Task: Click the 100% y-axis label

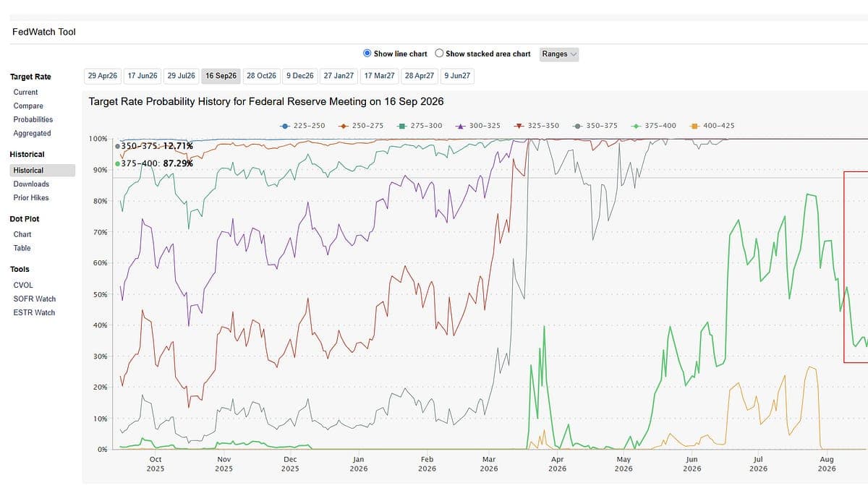Action: pyautogui.click(x=98, y=138)
